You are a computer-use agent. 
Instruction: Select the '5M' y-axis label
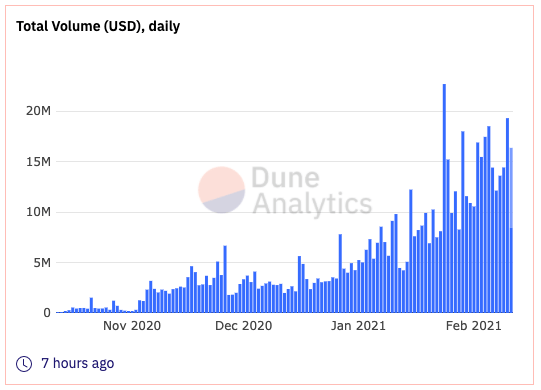[x=42, y=263]
